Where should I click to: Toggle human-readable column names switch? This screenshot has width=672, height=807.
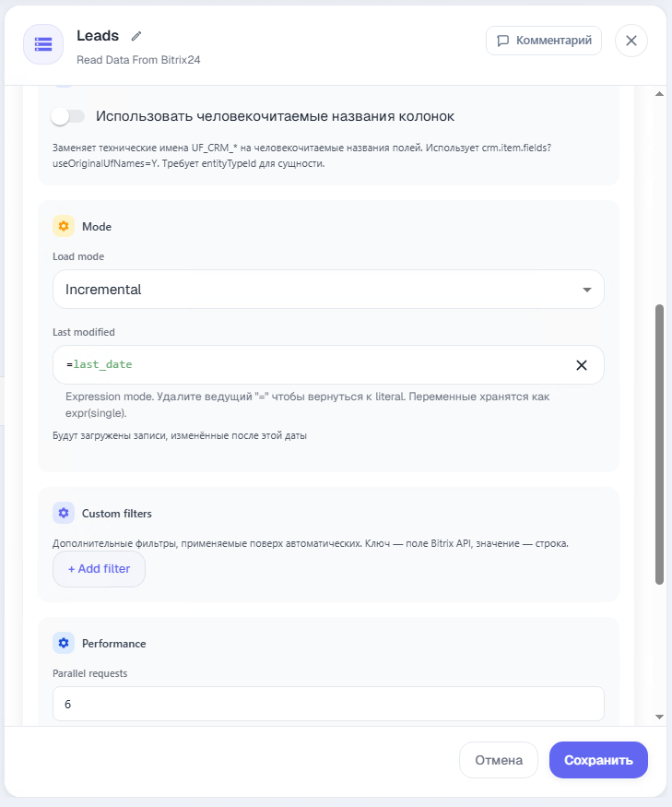tap(68, 116)
